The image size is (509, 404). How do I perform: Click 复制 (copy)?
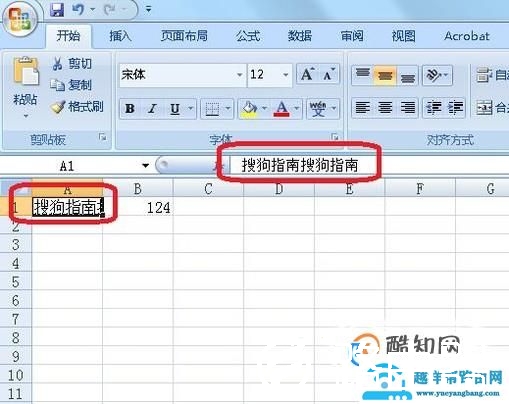[71, 85]
